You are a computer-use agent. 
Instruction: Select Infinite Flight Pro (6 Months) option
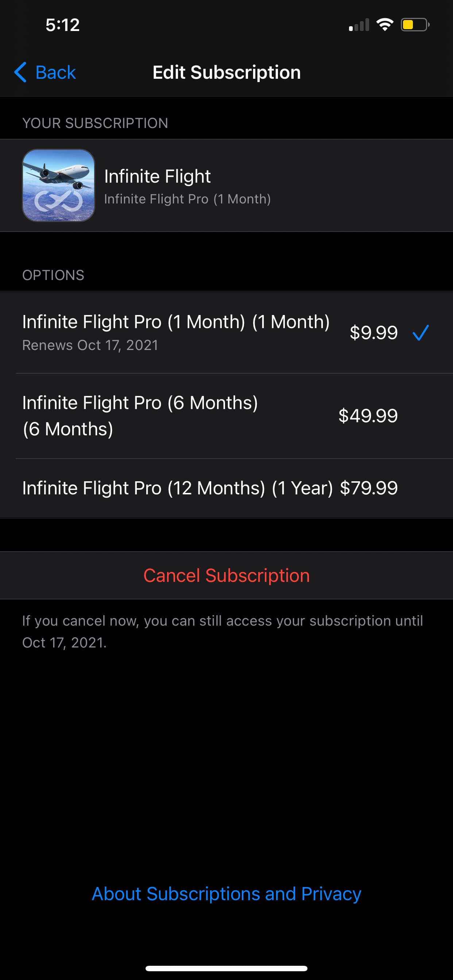(140, 415)
